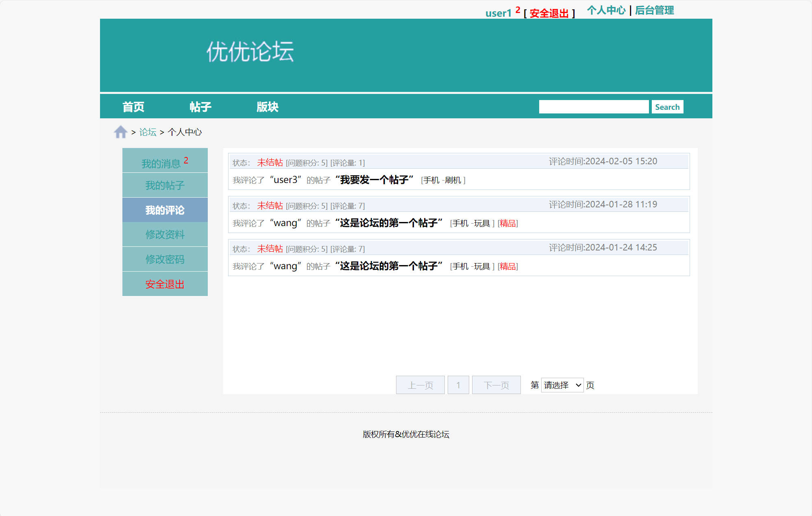Open 后台管理 from the top bar
Screen dimensions: 812x516
click(x=654, y=10)
